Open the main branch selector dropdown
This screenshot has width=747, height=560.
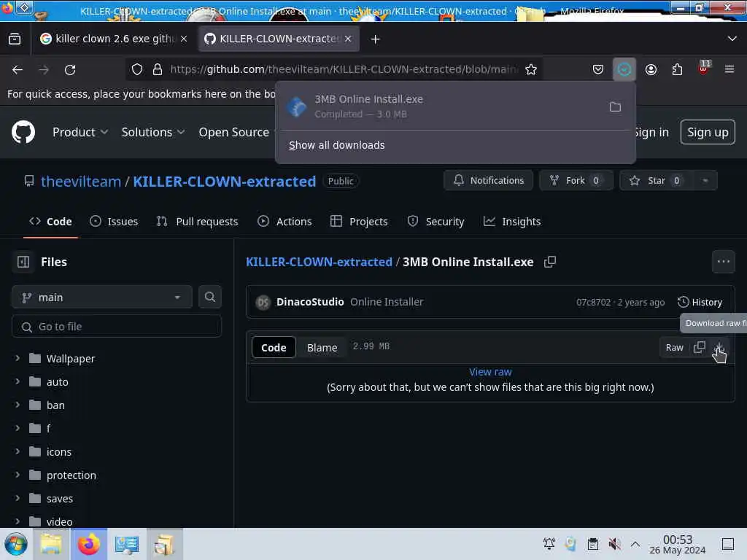point(101,297)
